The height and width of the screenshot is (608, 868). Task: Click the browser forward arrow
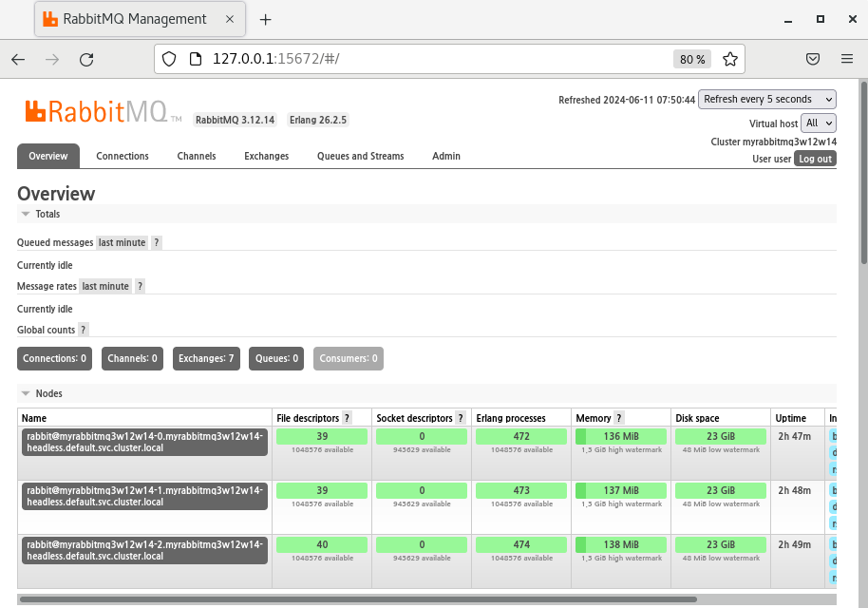pyautogui.click(x=52, y=59)
